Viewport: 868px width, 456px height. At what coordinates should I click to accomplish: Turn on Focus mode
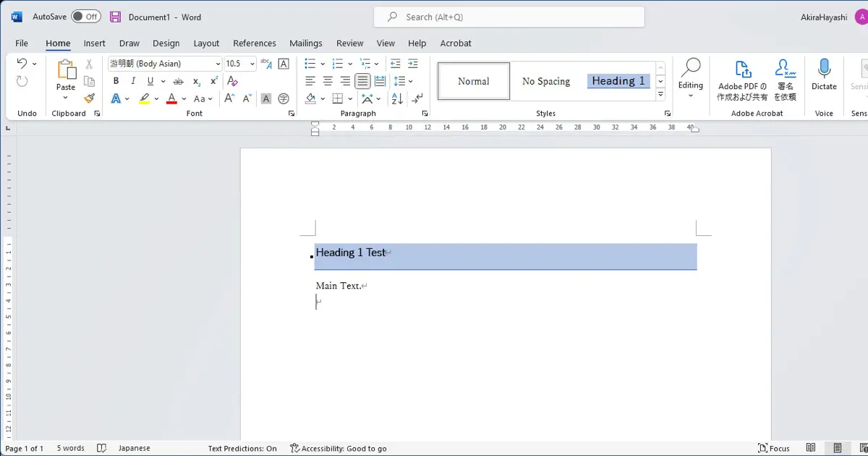click(774, 448)
